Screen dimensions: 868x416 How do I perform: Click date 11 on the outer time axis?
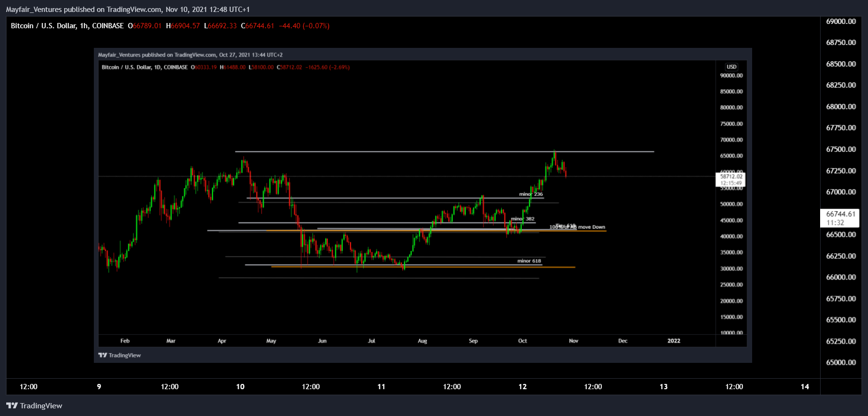pyautogui.click(x=381, y=386)
